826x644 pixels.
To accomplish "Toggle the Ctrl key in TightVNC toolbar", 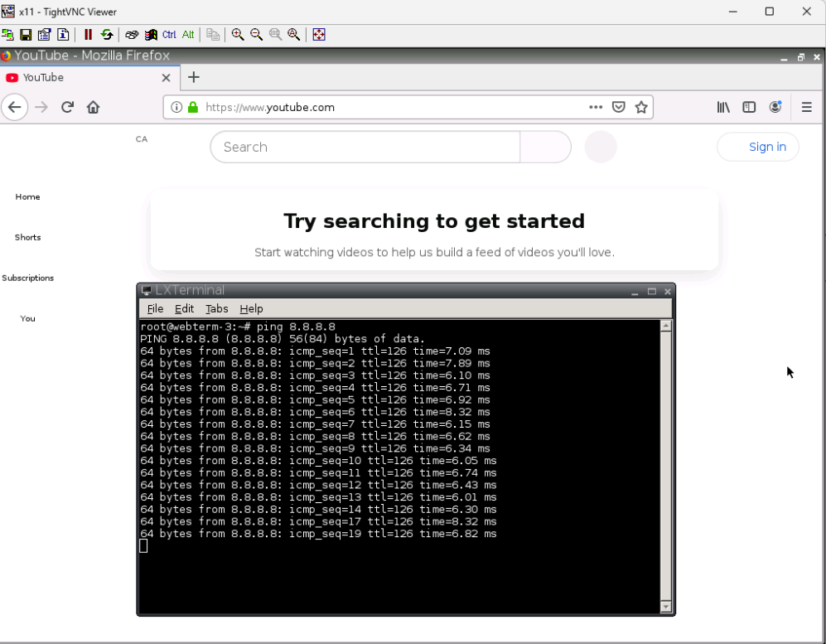I will pos(169,35).
